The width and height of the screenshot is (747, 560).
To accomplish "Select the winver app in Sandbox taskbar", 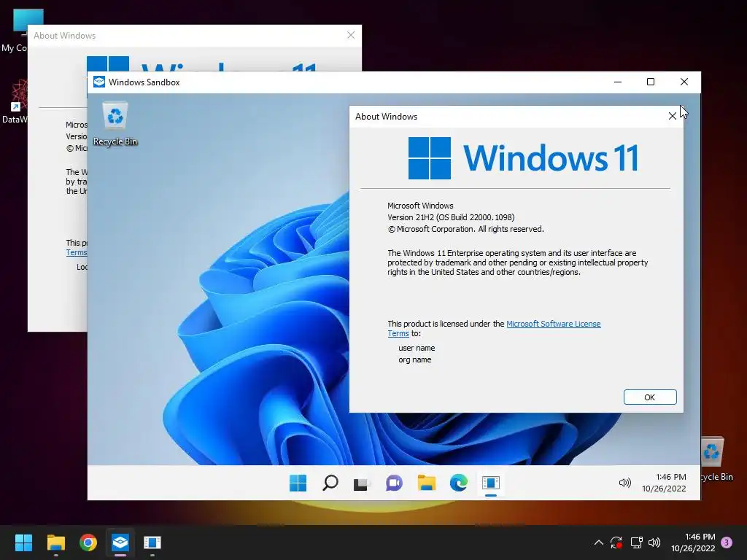I will (x=491, y=483).
